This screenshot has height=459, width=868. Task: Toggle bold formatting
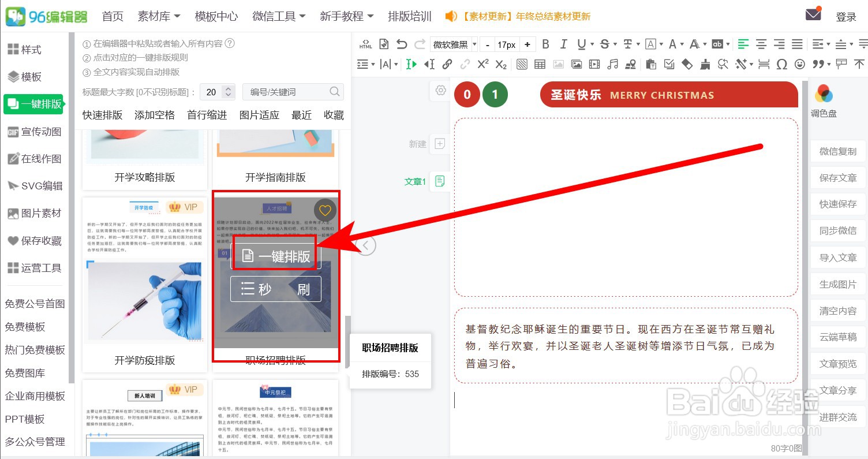click(x=545, y=43)
